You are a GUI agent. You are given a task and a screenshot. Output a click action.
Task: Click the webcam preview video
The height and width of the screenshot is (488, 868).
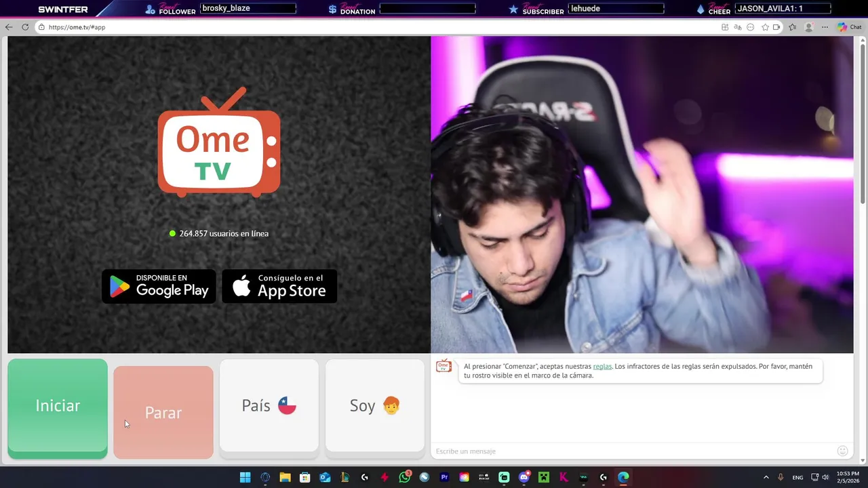pos(642,195)
